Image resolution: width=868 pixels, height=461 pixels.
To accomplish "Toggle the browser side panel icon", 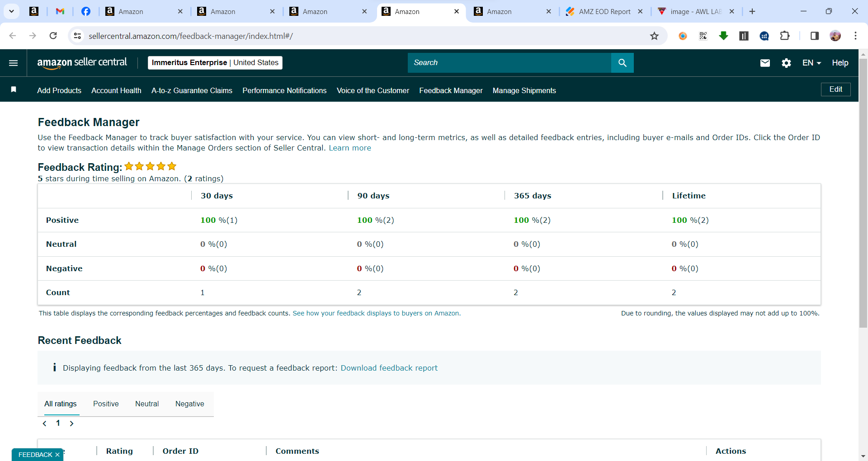I will [815, 36].
